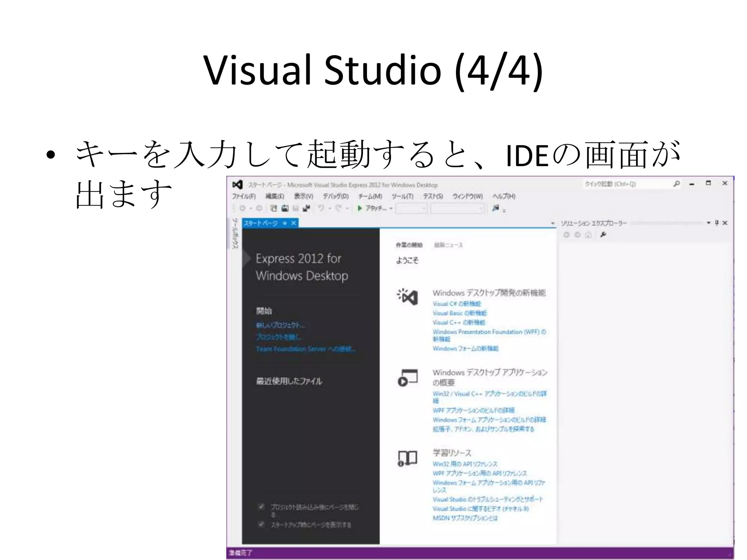Switch to the 最新ニュース tab
This screenshot has width=747, height=560.
click(448, 245)
